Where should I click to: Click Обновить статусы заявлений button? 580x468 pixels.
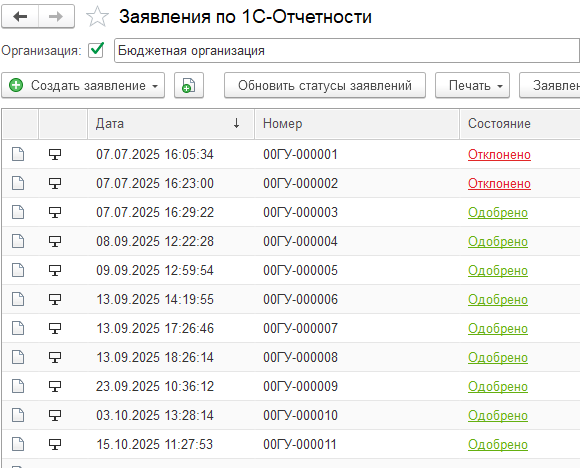tap(325, 85)
